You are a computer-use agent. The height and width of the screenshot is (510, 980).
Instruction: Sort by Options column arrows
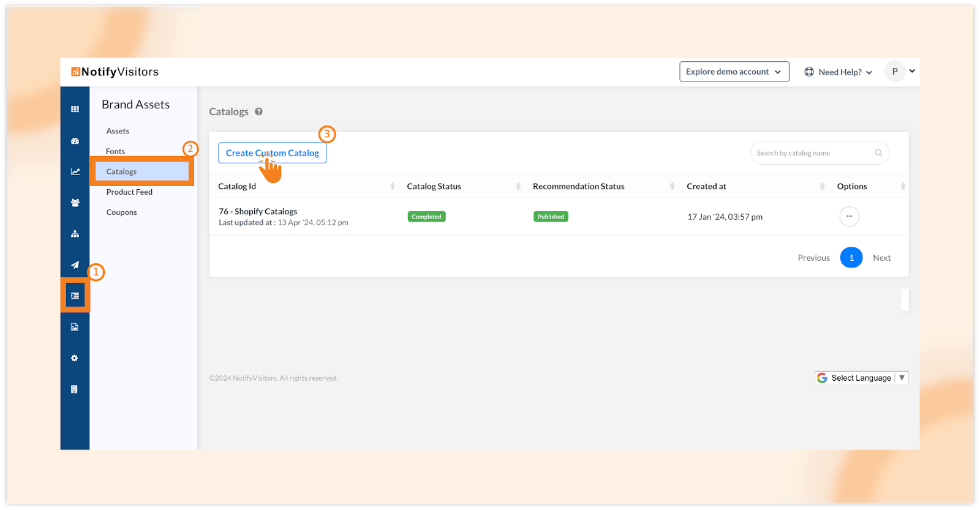[x=903, y=186]
